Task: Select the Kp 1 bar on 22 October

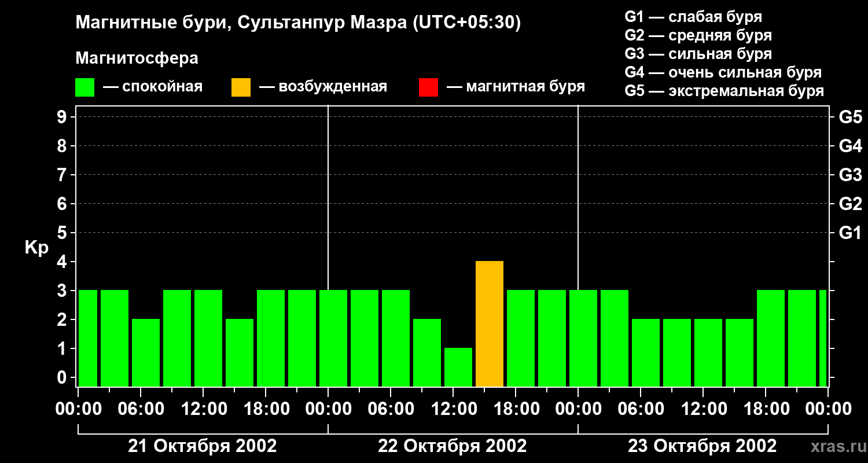Action: 458,368
